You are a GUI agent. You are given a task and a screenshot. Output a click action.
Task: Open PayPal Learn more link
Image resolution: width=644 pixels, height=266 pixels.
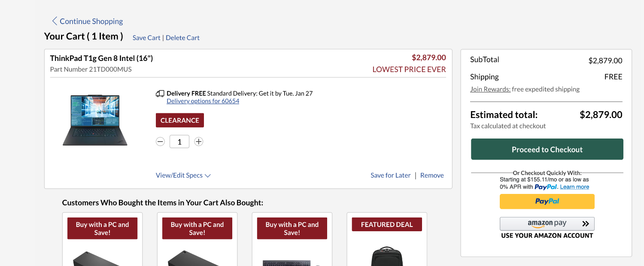[574, 187]
